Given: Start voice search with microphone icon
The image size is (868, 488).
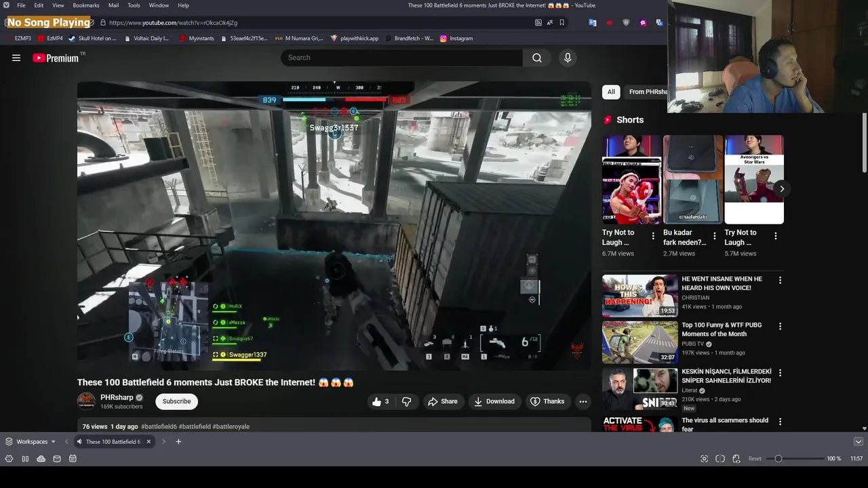Looking at the screenshot, I should (x=568, y=58).
